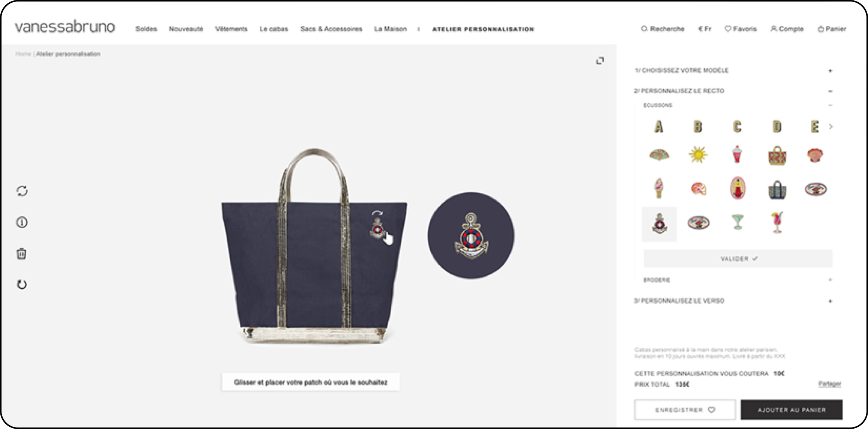Click the rotate view icon in left sidebar

[x=22, y=191]
